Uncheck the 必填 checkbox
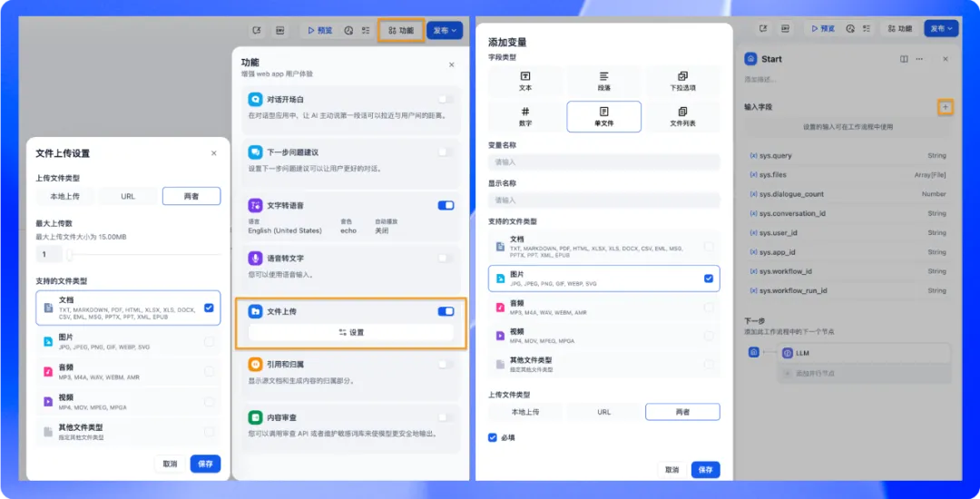 tap(493, 438)
